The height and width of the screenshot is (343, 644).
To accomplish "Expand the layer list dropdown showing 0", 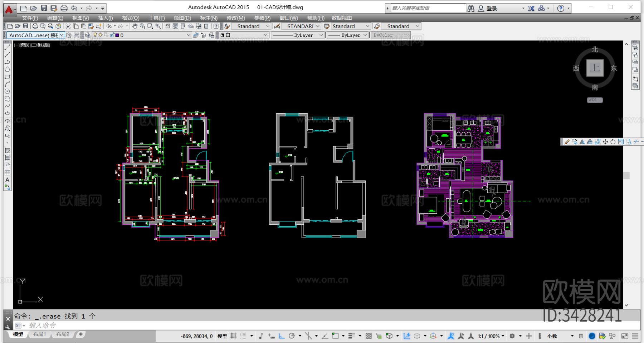I will coord(189,35).
